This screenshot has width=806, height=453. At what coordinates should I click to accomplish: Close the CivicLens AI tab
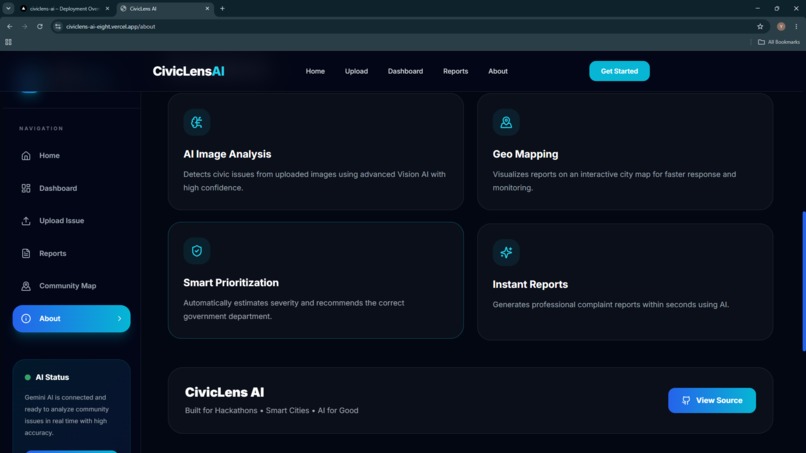click(207, 9)
